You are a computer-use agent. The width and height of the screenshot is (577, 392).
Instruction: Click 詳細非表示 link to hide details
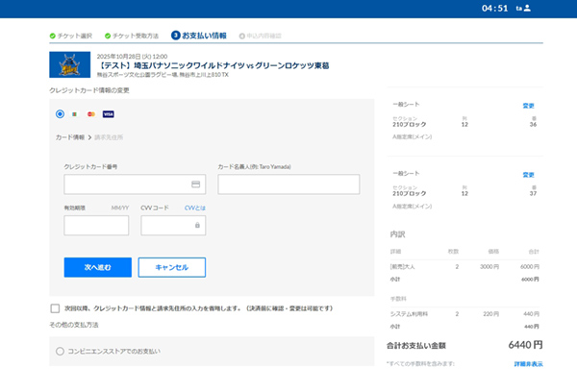528,364
